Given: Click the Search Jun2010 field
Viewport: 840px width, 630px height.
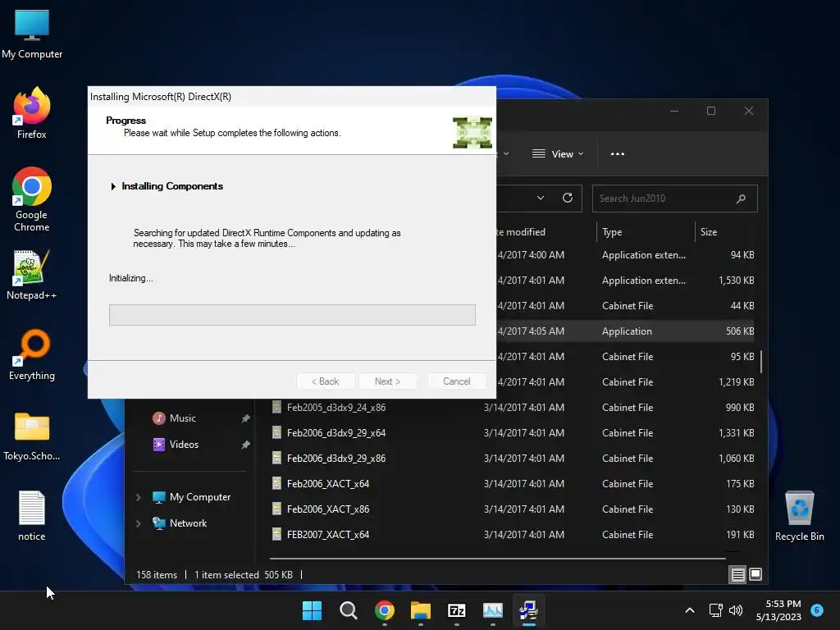Looking at the screenshot, I should (674, 199).
